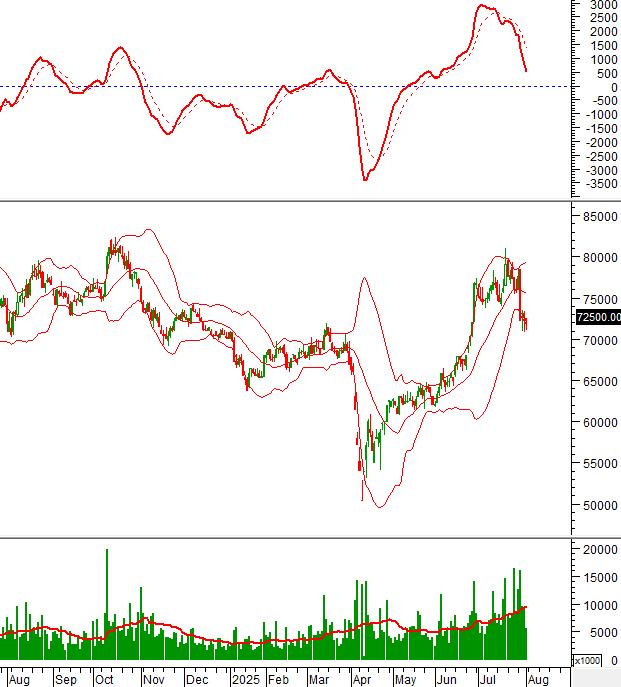Image resolution: width=621 pixels, height=687 pixels.
Task: Select the 15000 volume axis label
Action: [x=600, y=577]
